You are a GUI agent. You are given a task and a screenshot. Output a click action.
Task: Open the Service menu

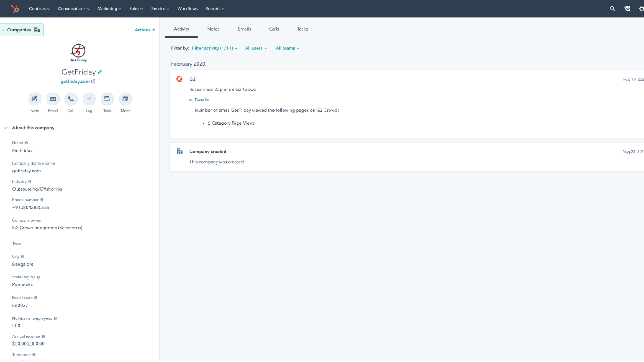[x=160, y=9]
